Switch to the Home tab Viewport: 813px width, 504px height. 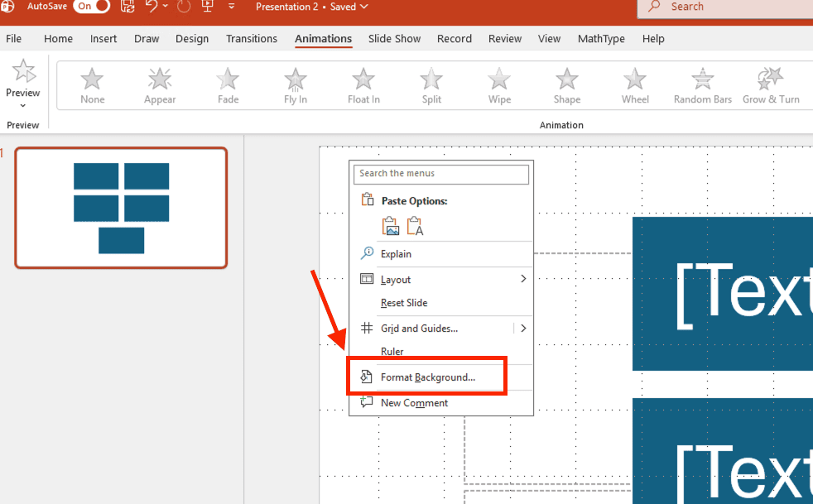tap(58, 39)
